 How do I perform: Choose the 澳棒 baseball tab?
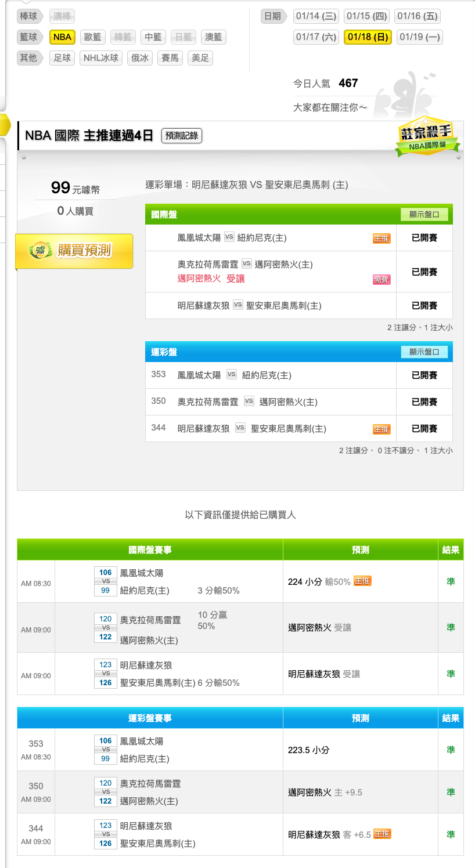(62, 16)
